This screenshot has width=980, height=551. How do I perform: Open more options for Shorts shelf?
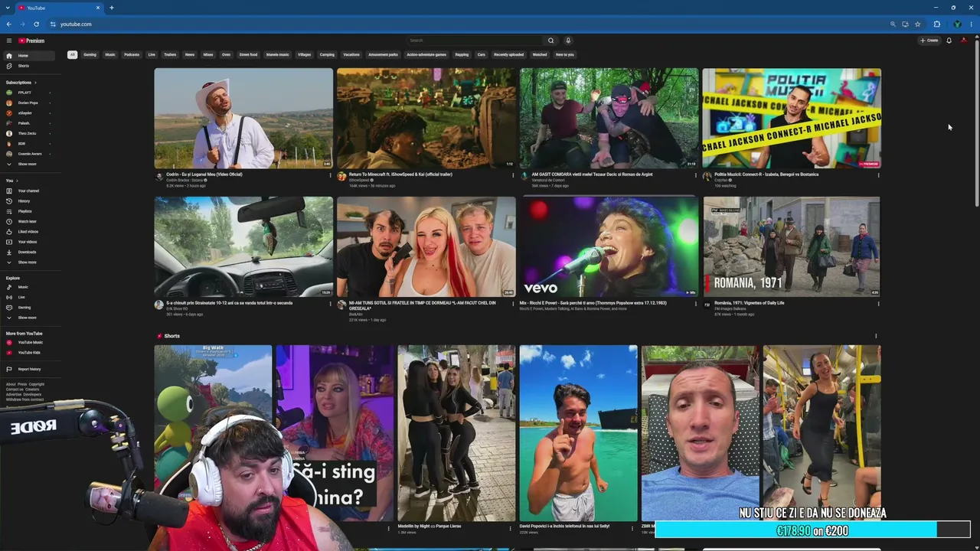pyautogui.click(x=876, y=336)
